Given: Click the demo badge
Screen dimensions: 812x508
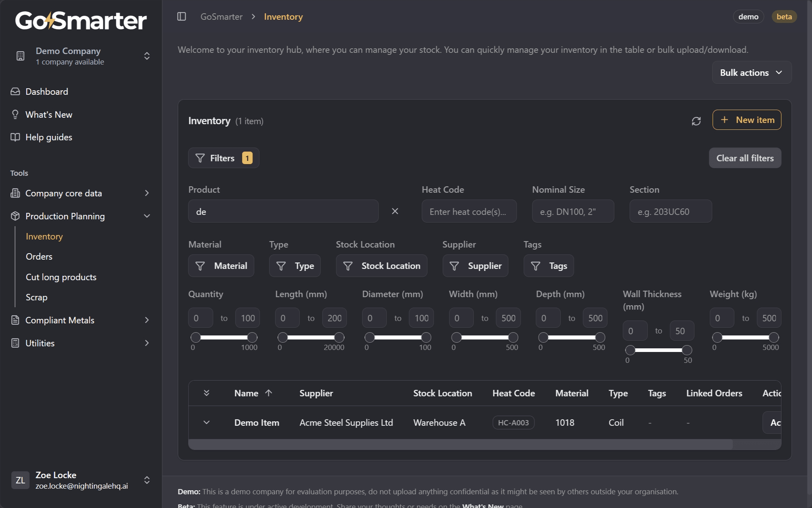Looking at the screenshot, I should (748, 17).
